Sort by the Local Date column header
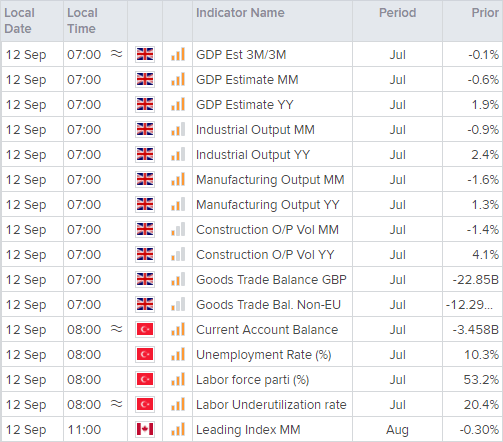Viewport: 503px width, 442px height. pos(19,21)
